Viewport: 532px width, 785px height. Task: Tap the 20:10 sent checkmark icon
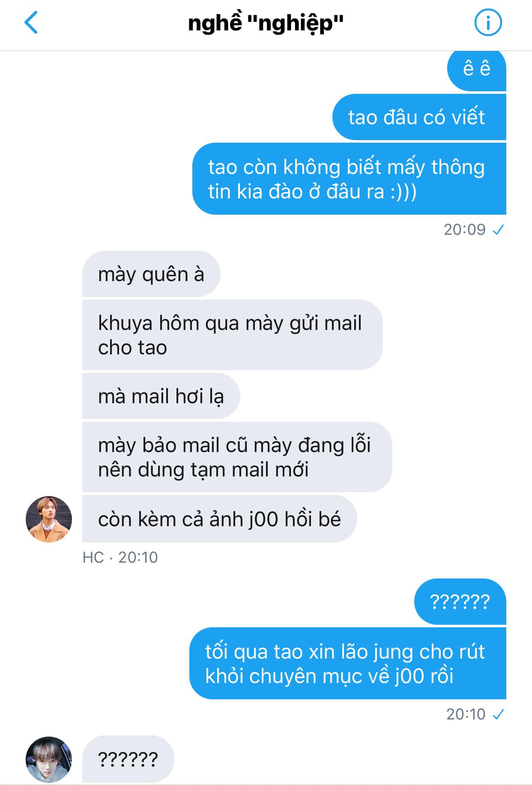click(x=498, y=714)
